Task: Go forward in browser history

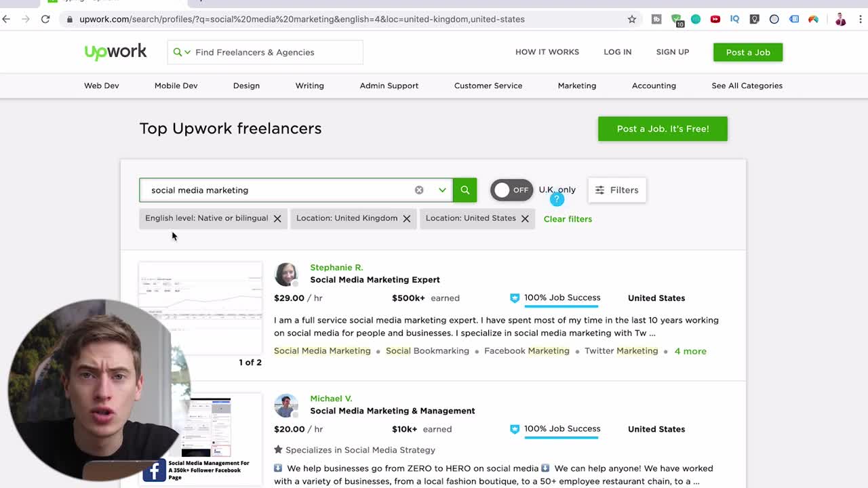Action: [x=26, y=19]
